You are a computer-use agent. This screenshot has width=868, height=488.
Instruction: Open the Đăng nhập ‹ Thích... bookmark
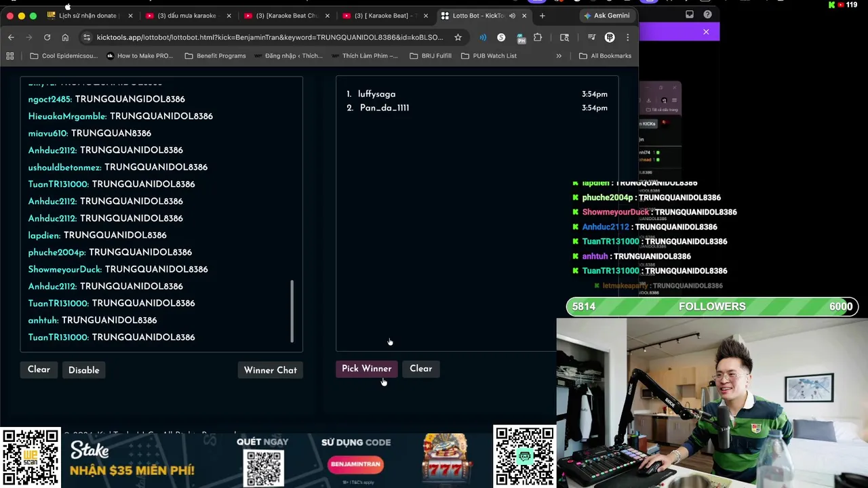point(288,56)
